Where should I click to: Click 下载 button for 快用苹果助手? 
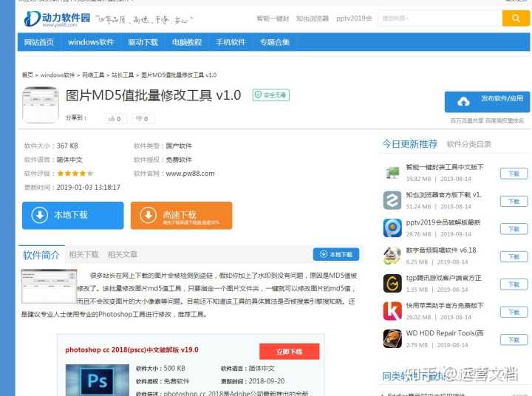click(514, 313)
